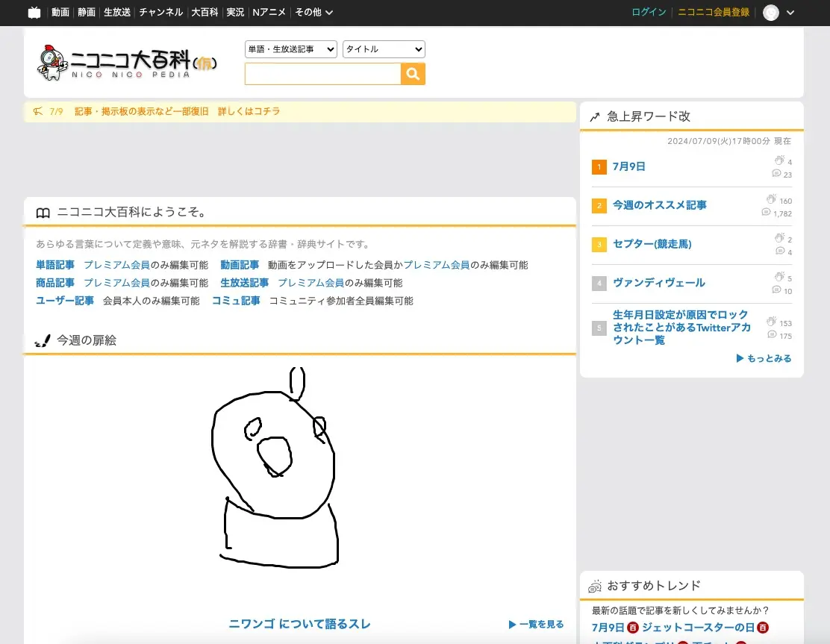Click the 一覧を見る link
Screen dimensions: 830x644
536,625
